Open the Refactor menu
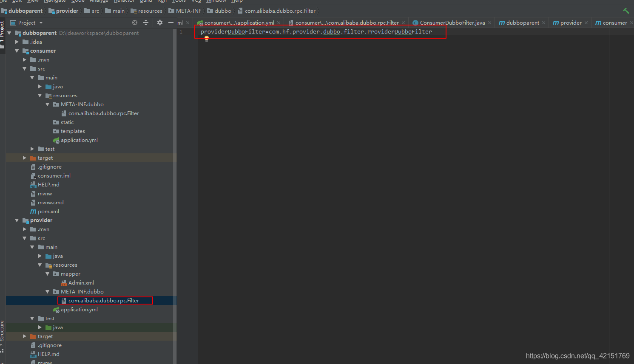Viewport: 634px width, 364px height. (x=124, y=1)
